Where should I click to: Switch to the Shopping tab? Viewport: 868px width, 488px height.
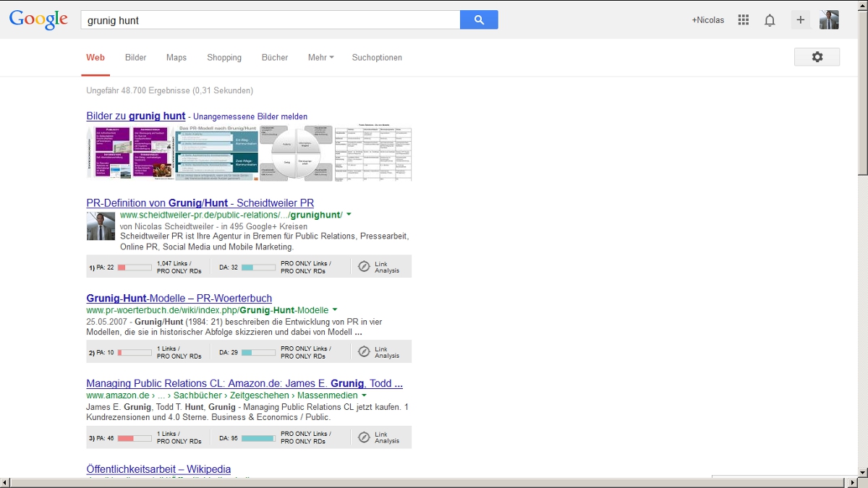[224, 58]
